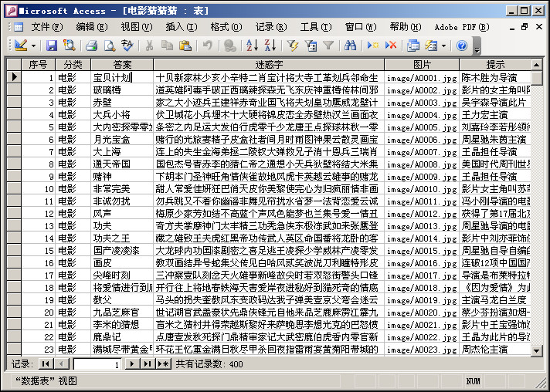Open the 帮助(H) menu
550x392 pixels.
click(406, 27)
